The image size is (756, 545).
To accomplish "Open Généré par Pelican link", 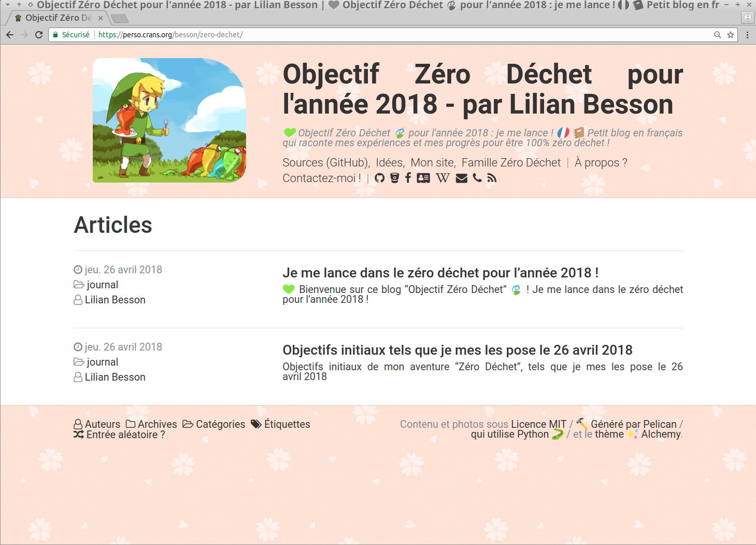I will (x=633, y=424).
